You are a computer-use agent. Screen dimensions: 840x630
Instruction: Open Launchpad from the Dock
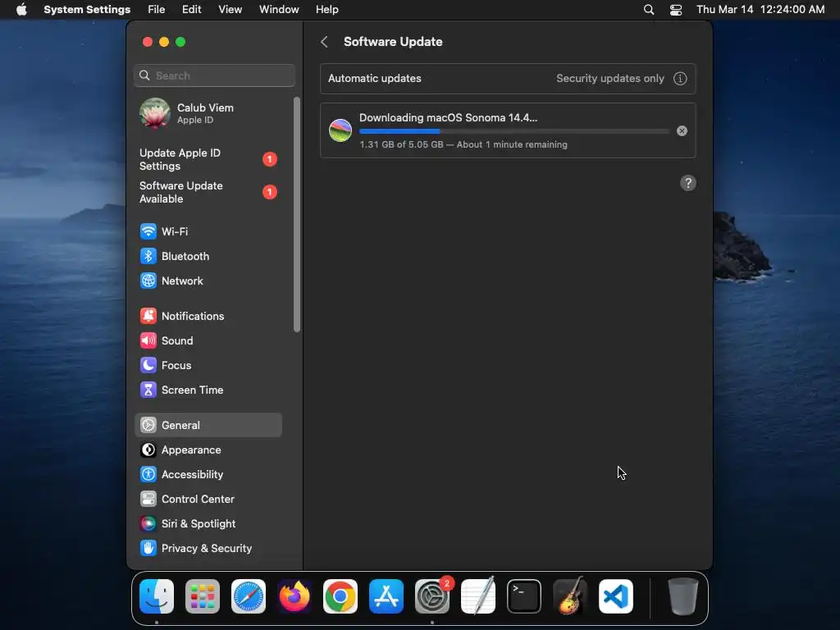[203, 596]
